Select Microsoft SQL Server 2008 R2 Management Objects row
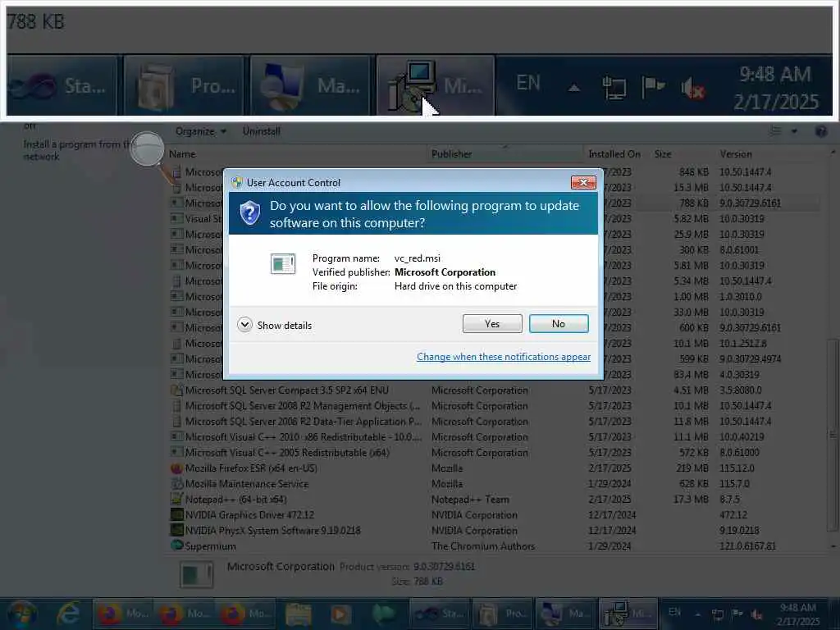840x630 pixels. coord(493,406)
